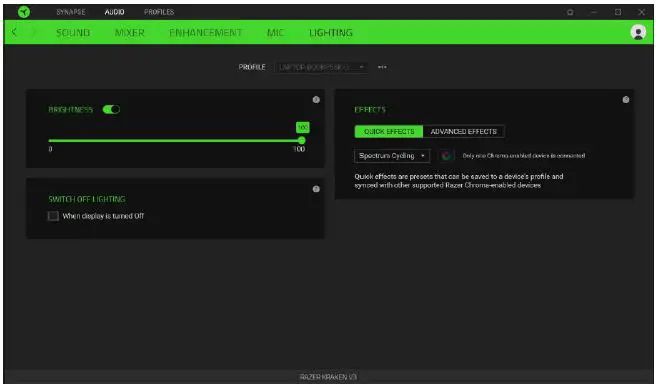
Task: Open profile options three-dots menu
Action: click(x=382, y=67)
